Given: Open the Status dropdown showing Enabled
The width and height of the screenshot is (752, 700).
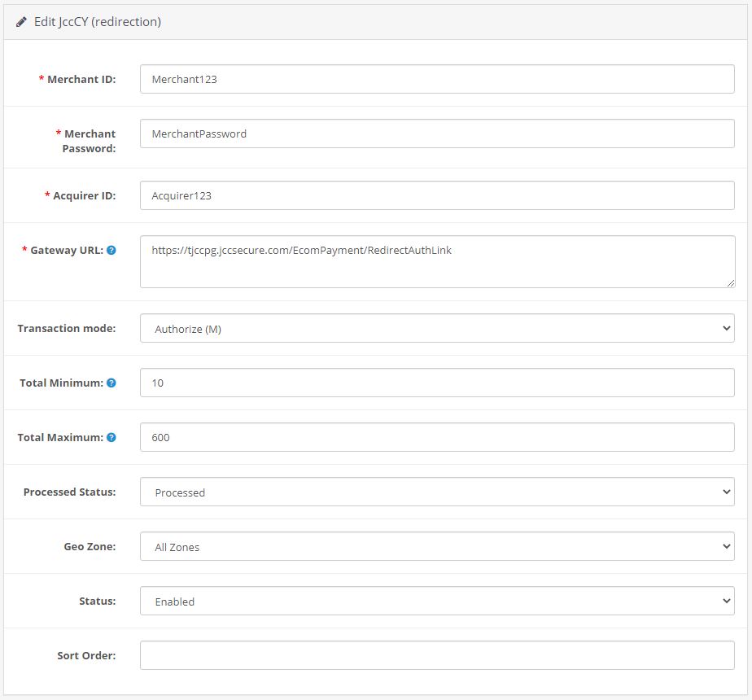Looking at the screenshot, I should coord(437,601).
